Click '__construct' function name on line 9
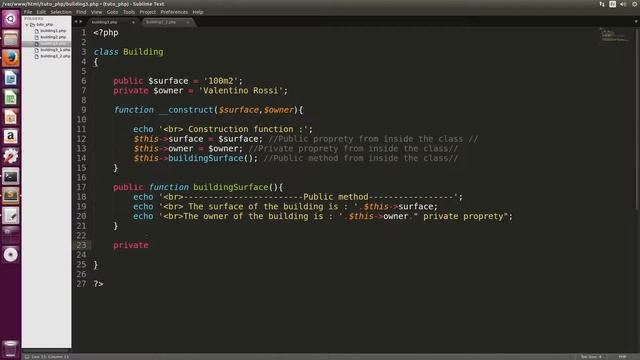 [x=186, y=110]
